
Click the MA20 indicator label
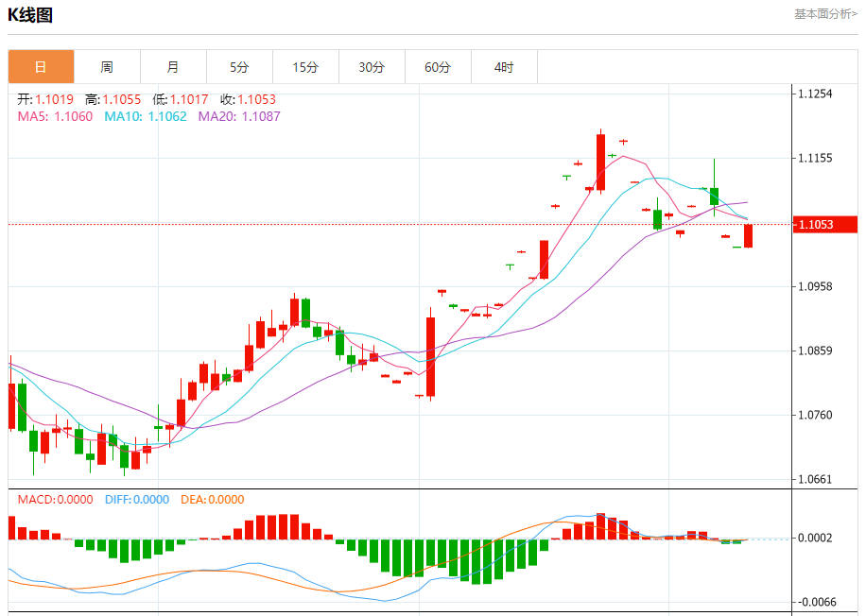click(238, 116)
